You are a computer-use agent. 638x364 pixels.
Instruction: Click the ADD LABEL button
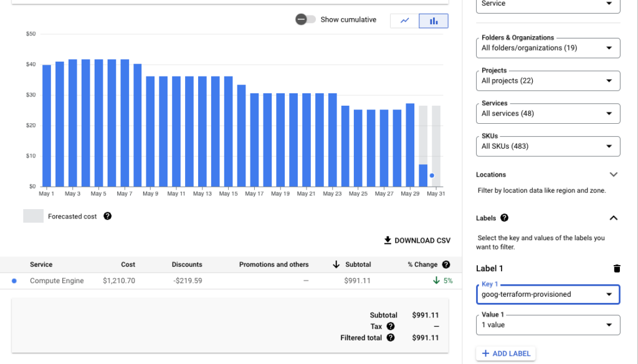point(505,353)
